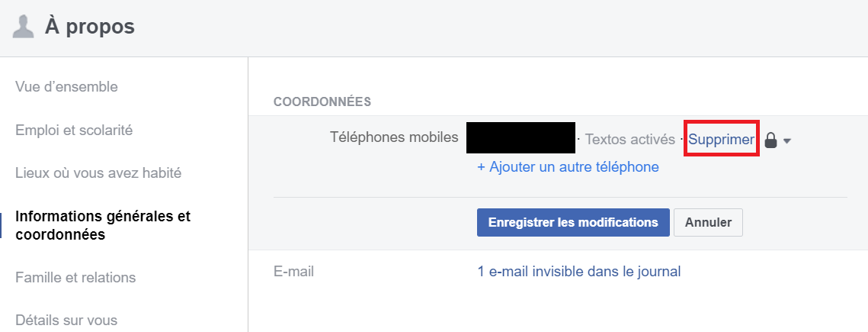
Task: Open Famille et relations section
Action: [76, 277]
